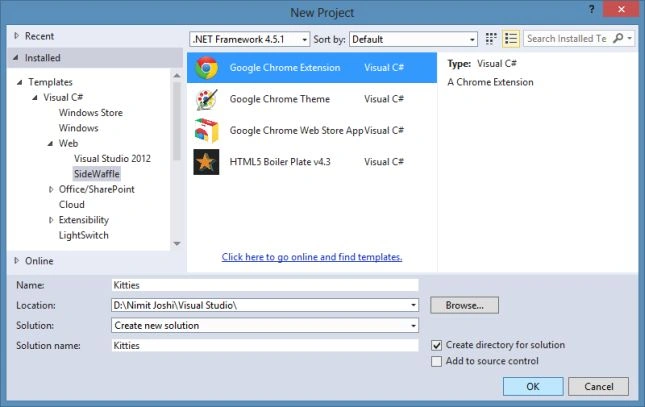Open 'Click here to go online' link
Viewport: 645px width, 407px height.
(x=312, y=257)
